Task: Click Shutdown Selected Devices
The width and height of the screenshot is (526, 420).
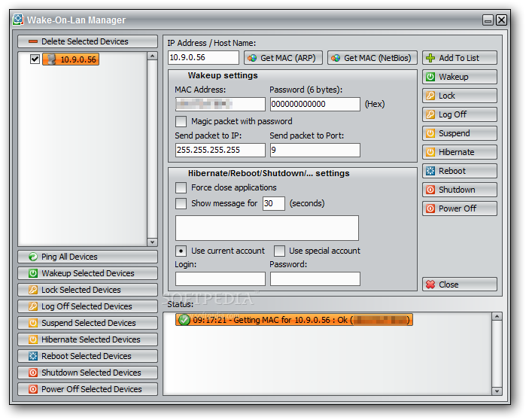Action: click(x=87, y=373)
